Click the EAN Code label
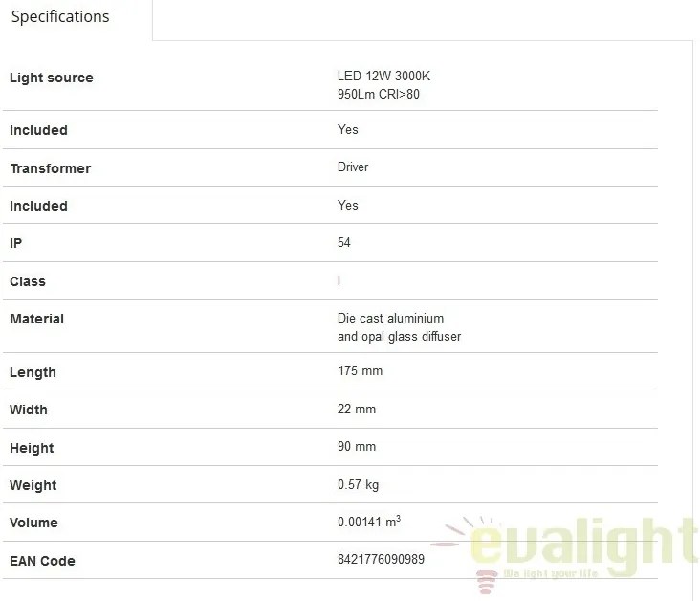700x601 pixels. (42, 561)
